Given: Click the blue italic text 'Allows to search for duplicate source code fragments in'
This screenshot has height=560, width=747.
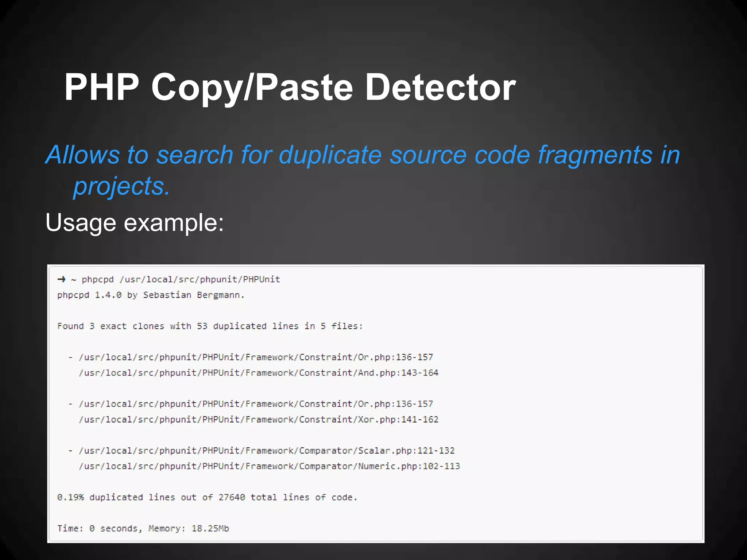Looking at the screenshot, I should (x=363, y=155).
